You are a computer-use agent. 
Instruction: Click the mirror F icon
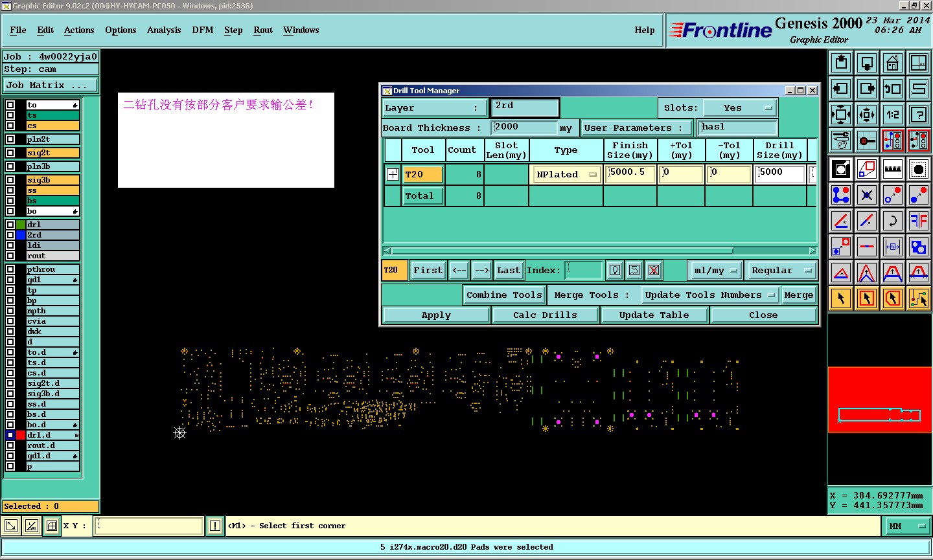[919, 221]
